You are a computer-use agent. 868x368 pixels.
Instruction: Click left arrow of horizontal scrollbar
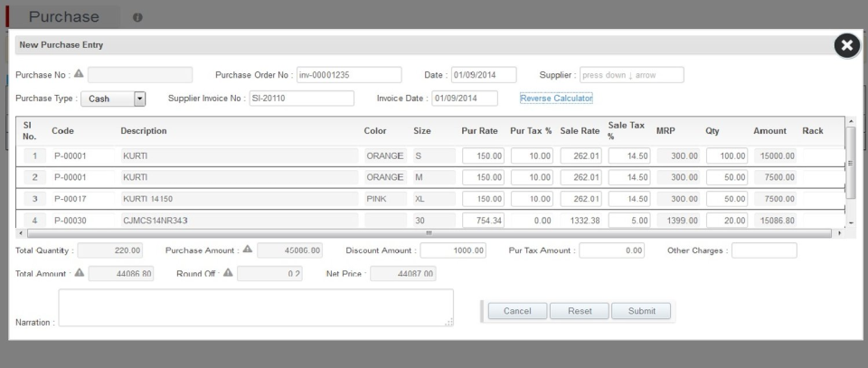[21, 233]
